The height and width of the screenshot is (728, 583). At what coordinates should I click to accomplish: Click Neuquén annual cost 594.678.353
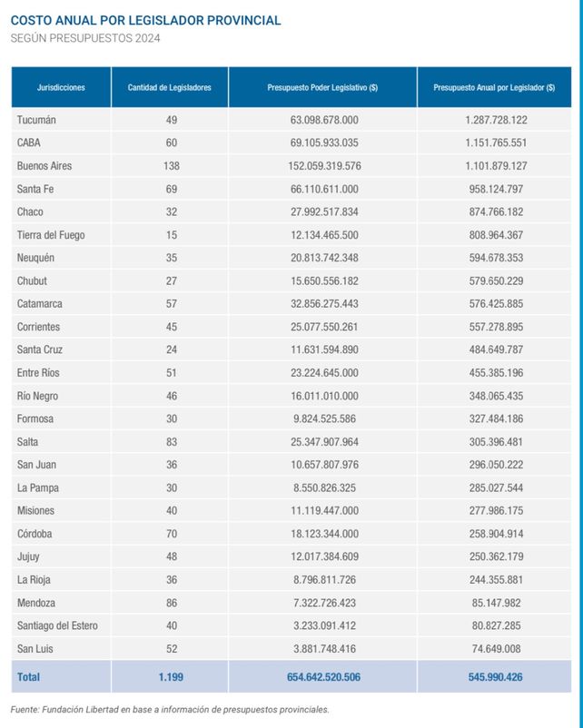click(493, 258)
